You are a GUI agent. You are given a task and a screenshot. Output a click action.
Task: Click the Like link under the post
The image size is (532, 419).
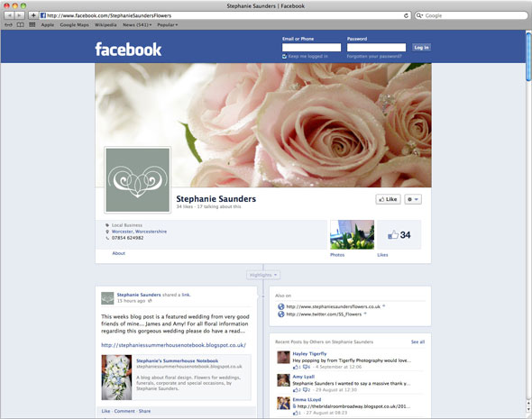105,411
